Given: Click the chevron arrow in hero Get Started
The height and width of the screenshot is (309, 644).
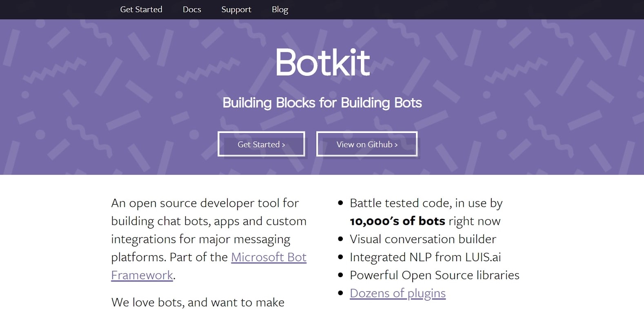Looking at the screenshot, I should [x=283, y=145].
